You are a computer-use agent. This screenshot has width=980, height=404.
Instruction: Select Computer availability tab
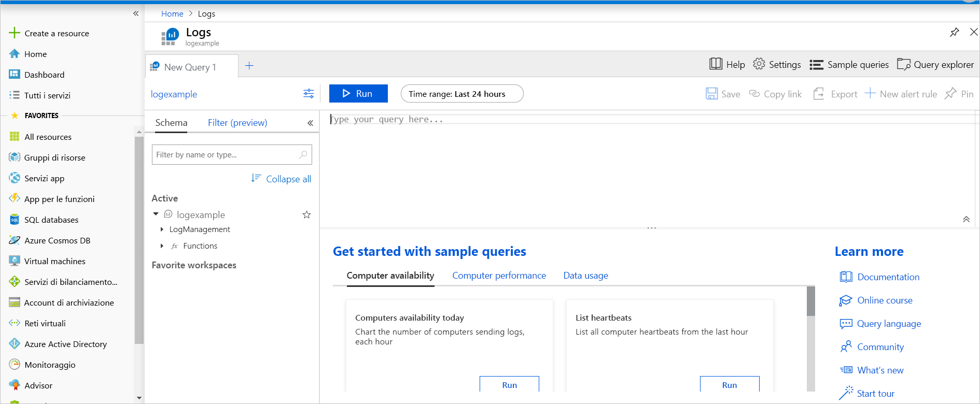click(390, 276)
